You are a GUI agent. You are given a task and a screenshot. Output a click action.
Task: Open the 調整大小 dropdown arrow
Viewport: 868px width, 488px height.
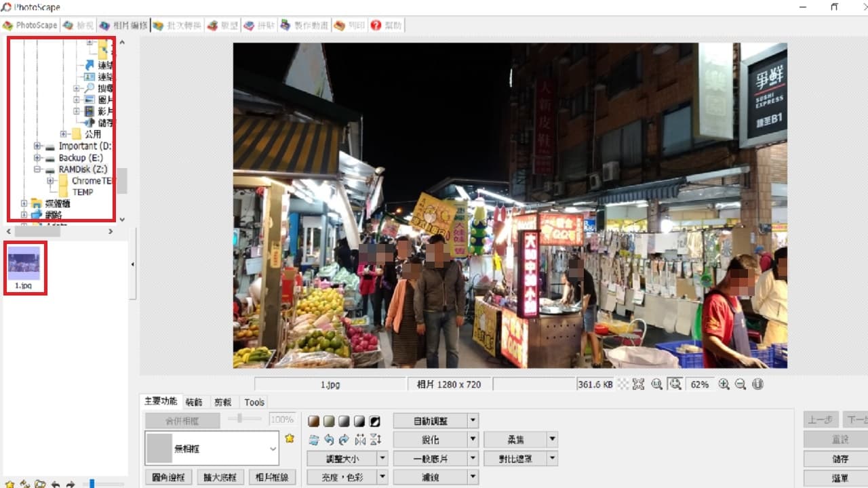382,459
